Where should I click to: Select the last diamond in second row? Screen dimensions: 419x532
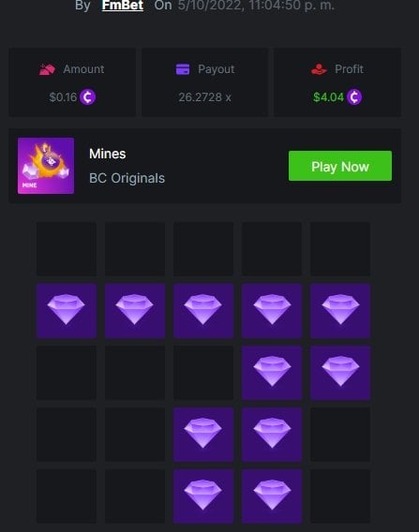[340, 311]
